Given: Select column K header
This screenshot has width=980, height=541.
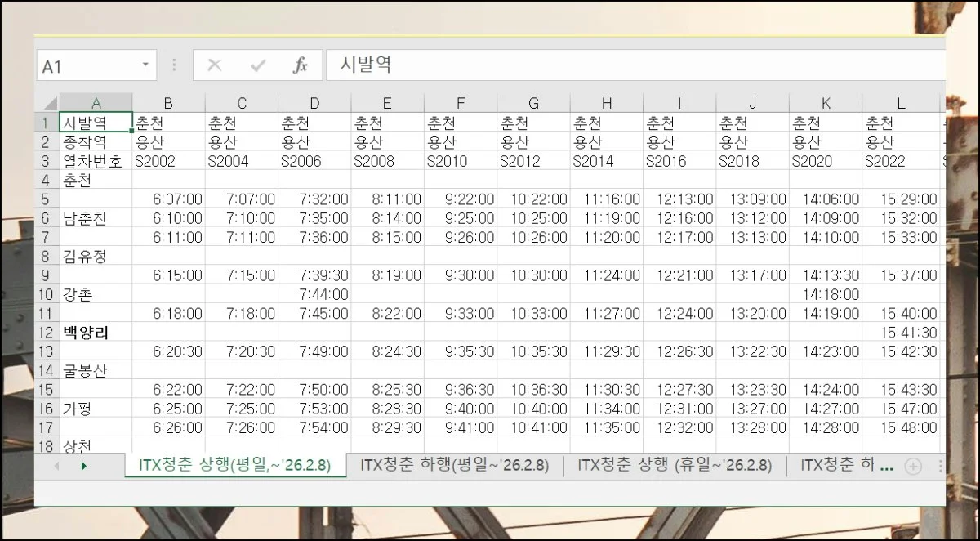Looking at the screenshot, I should coord(826,103).
